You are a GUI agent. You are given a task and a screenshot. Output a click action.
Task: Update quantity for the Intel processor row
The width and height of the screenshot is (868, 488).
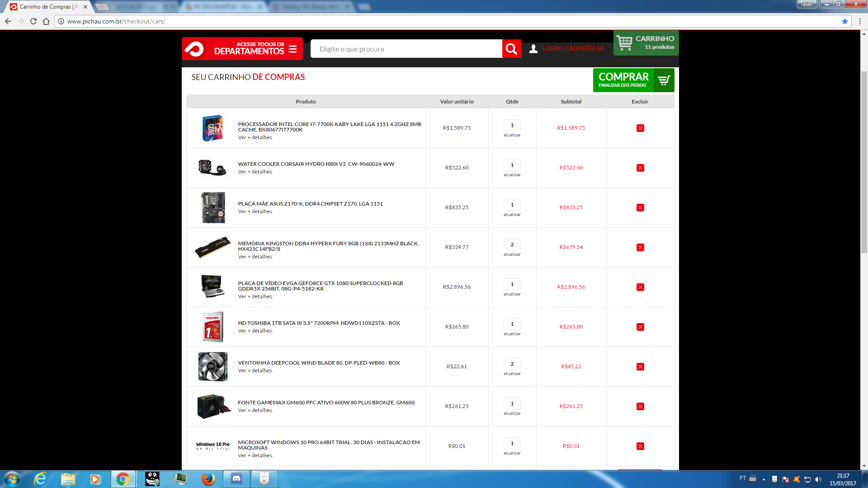tap(512, 135)
